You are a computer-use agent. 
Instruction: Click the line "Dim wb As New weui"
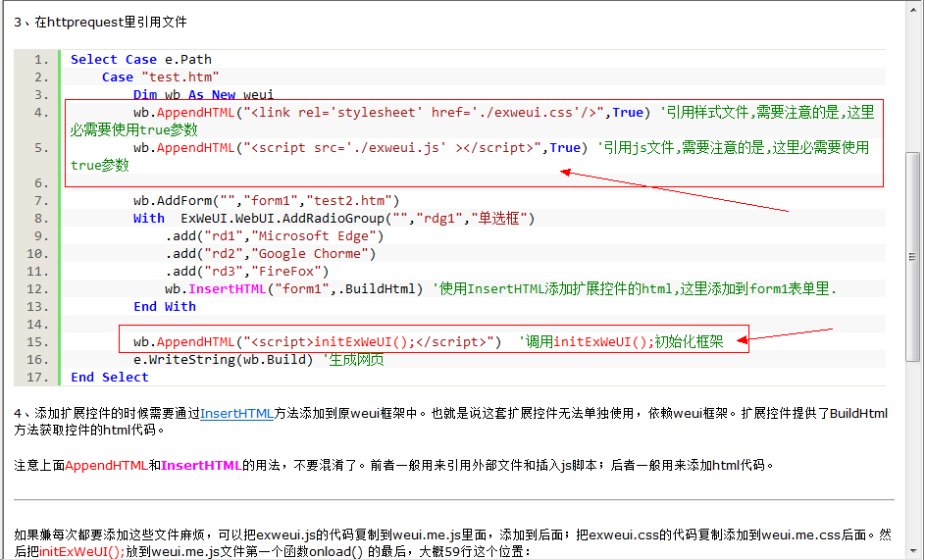coord(203,95)
